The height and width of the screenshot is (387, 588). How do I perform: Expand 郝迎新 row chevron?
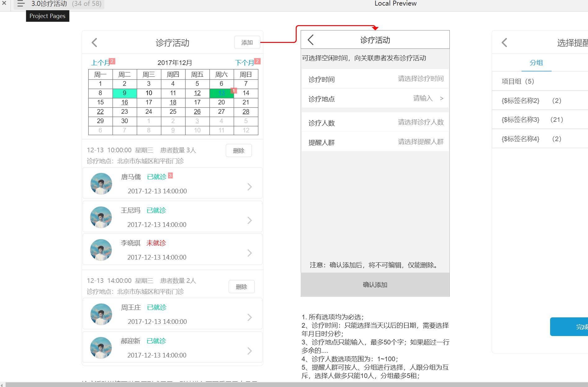pyautogui.click(x=249, y=351)
